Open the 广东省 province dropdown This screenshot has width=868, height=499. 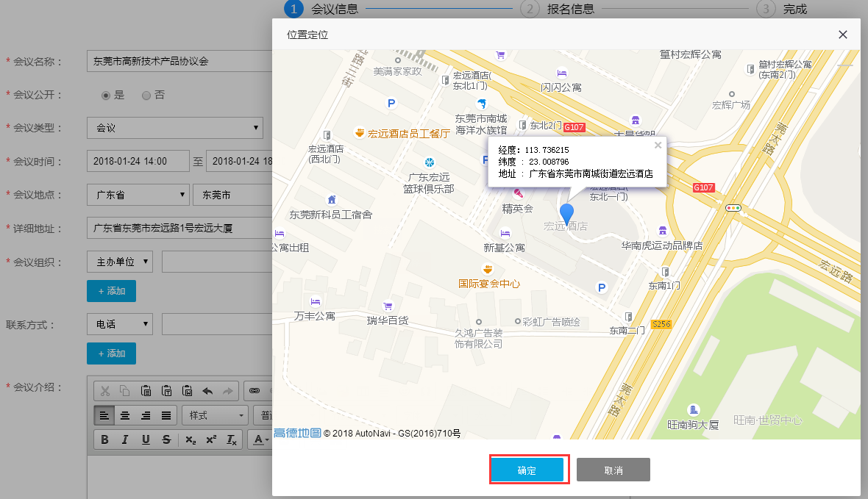[138, 195]
